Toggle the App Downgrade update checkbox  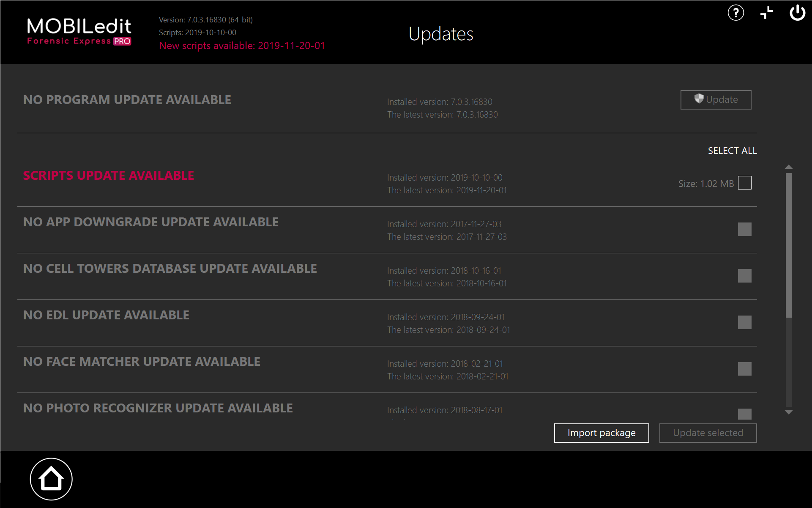click(x=744, y=229)
